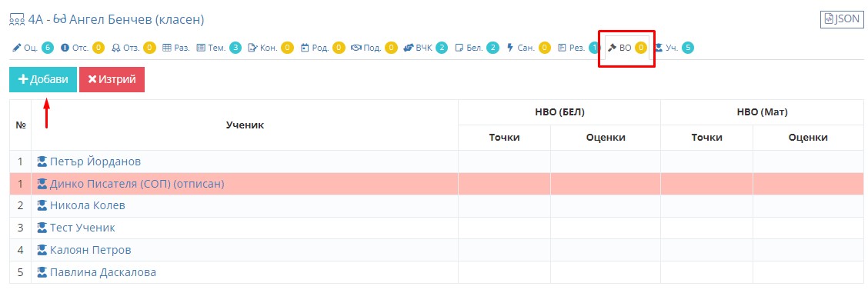
Task: Open student Петър Йорданов
Action: pos(95,162)
